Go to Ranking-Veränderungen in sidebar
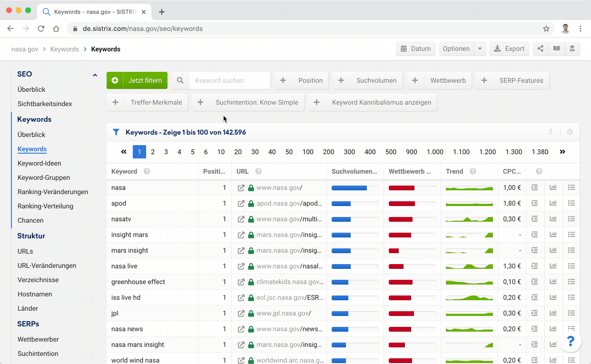 (x=52, y=192)
